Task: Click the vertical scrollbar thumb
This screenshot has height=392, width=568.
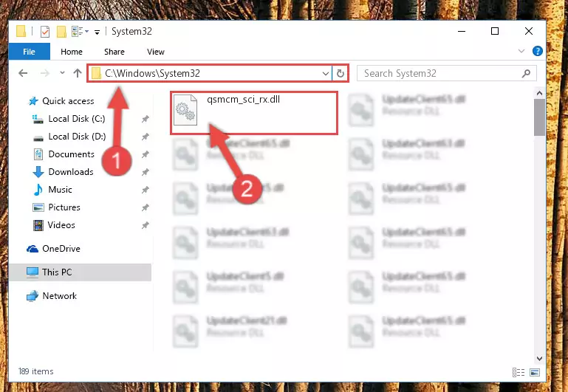Action: pos(539,117)
